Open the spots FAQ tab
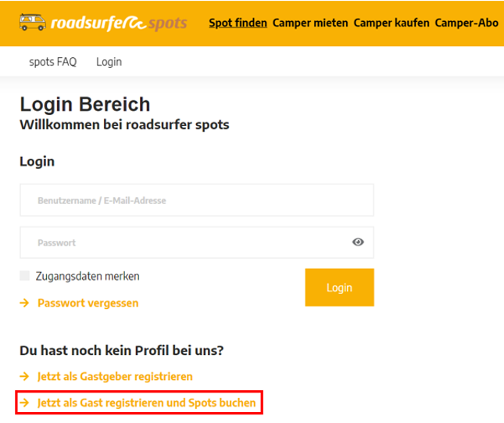Screen dimensions: 504x423 [53, 62]
